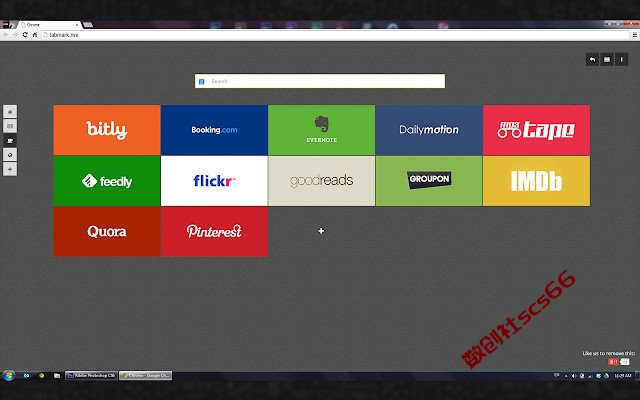
Task: Click the volume icon in system tray
Action: [x=574, y=376]
